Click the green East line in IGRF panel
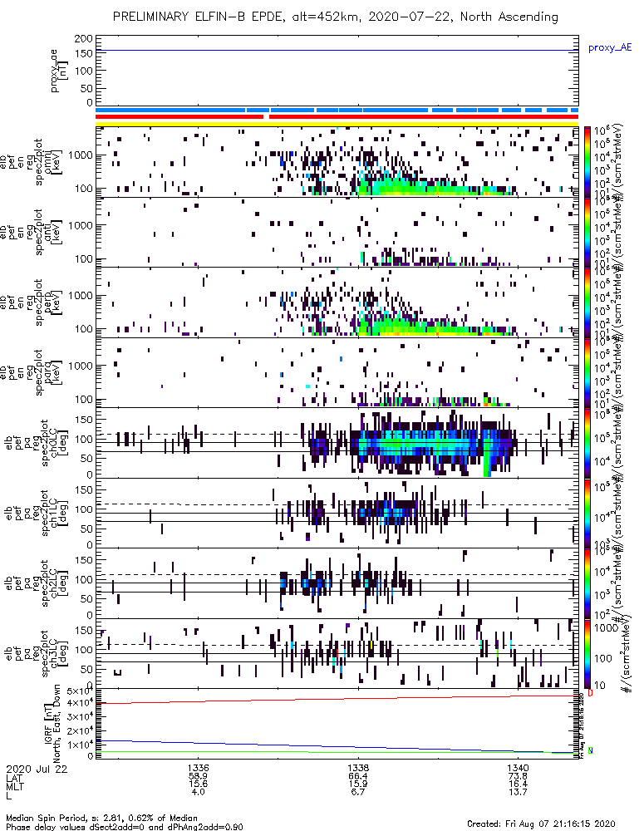This screenshot has width=644, height=831. click(337, 752)
